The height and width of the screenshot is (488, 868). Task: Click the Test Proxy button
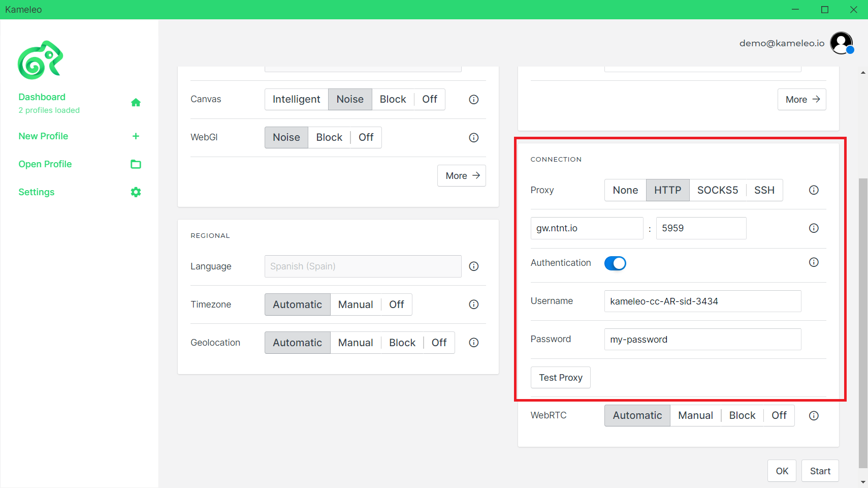pos(561,378)
